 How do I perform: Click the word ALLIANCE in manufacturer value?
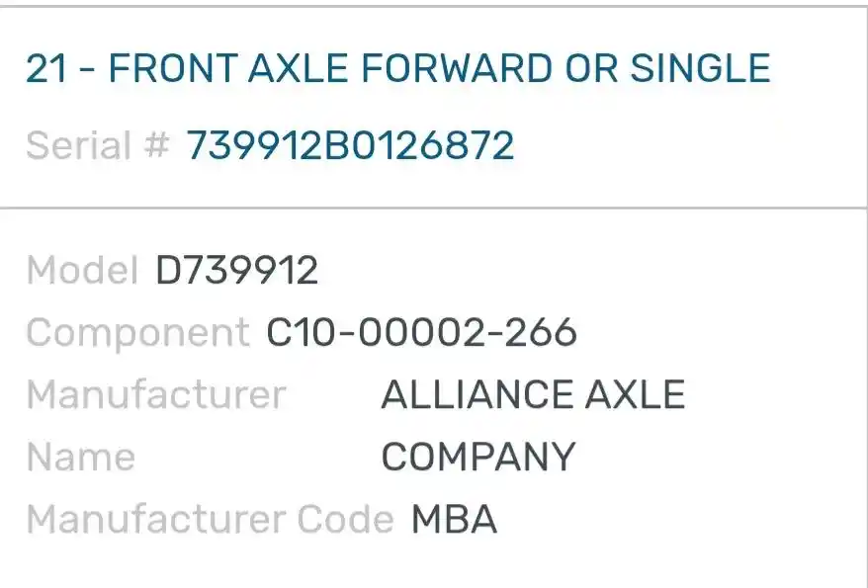pos(475,395)
